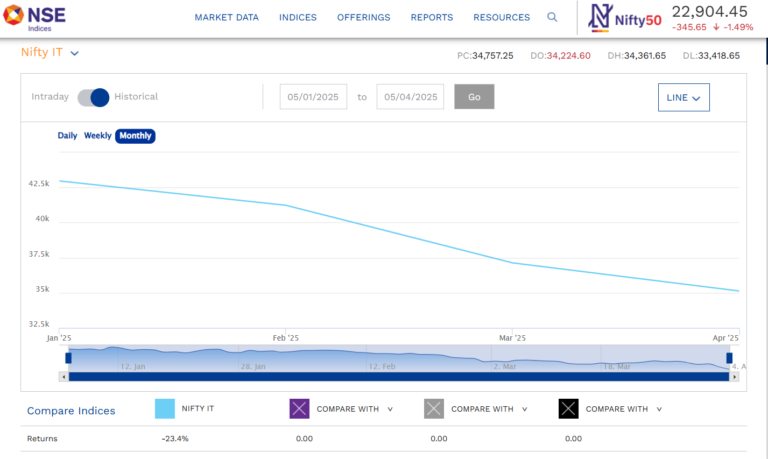The width and height of the screenshot is (768, 459).
Task: Click purple X compare swatch
Action: (299, 409)
